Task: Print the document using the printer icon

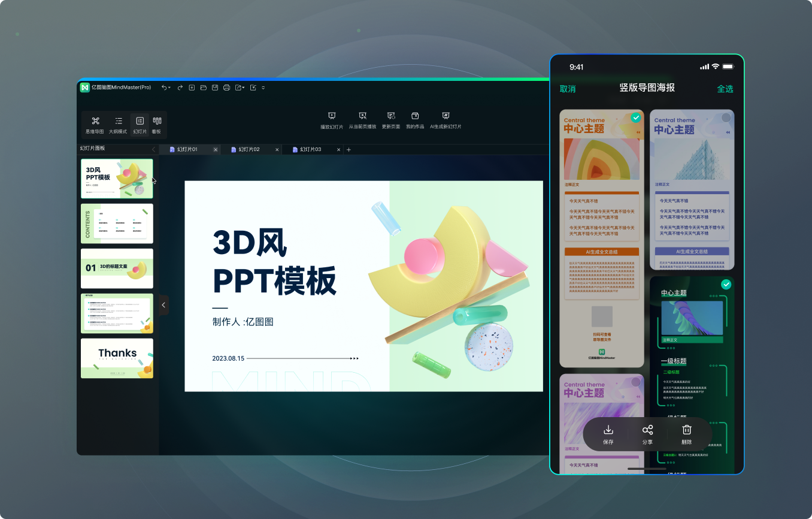Action: click(x=226, y=87)
